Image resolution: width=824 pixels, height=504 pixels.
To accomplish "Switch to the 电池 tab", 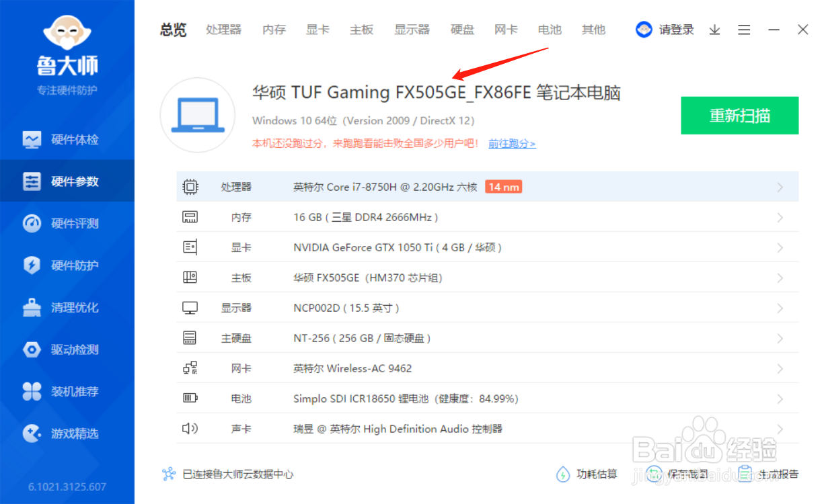I will [x=550, y=30].
